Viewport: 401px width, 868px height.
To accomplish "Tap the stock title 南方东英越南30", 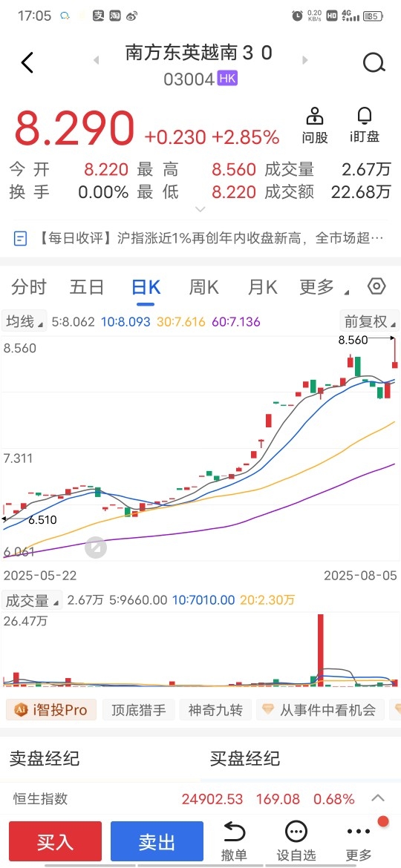I will tap(200, 53).
